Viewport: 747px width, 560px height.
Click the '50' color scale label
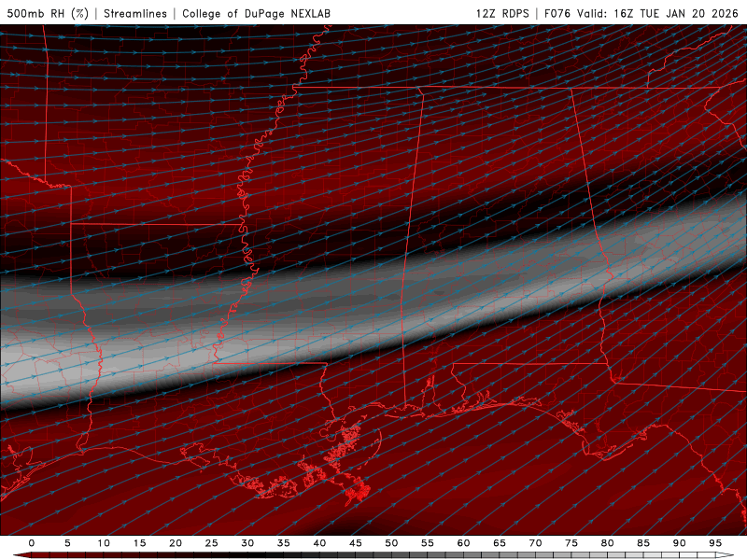pyautogui.click(x=391, y=543)
